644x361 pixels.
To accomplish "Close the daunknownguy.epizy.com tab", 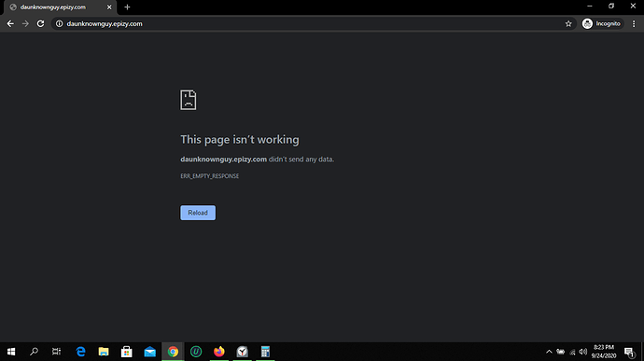I will (109, 7).
